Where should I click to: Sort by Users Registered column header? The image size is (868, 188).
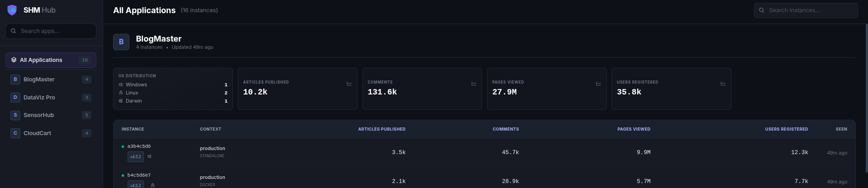pyautogui.click(x=786, y=129)
